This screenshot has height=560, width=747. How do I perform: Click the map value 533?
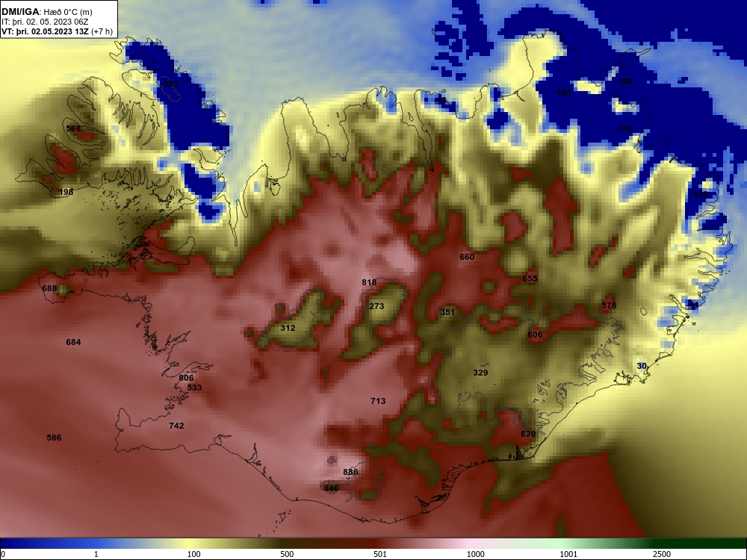(x=194, y=388)
